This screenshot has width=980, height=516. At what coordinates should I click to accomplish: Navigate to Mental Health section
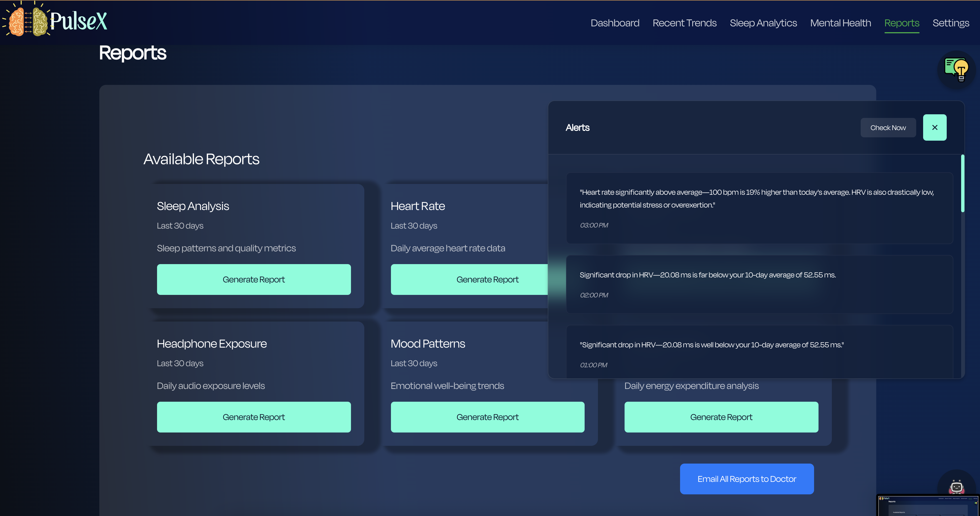click(x=840, y=23)
